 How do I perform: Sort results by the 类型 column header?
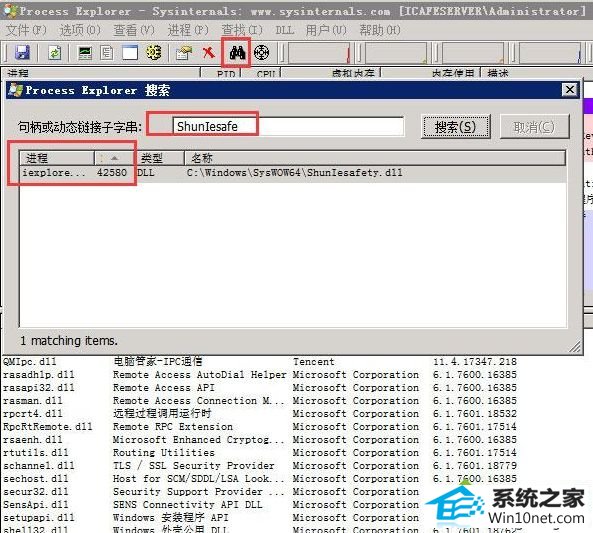[160, 158]
